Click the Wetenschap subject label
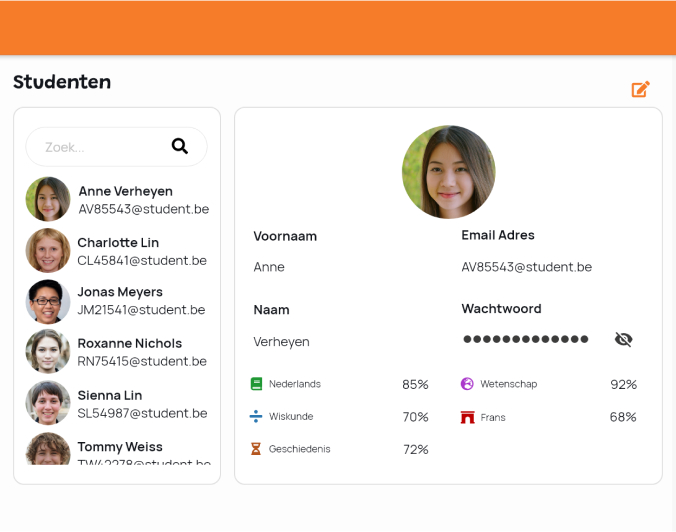Image resolution: width=676 pixels, height=532 pixels. tap(509, 384)
